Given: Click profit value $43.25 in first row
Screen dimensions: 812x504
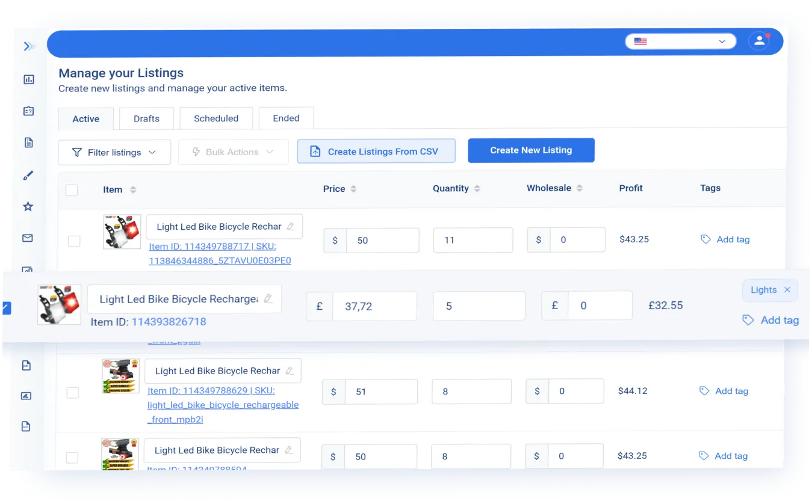Looking at the screenshot, I should pos(634,239).
